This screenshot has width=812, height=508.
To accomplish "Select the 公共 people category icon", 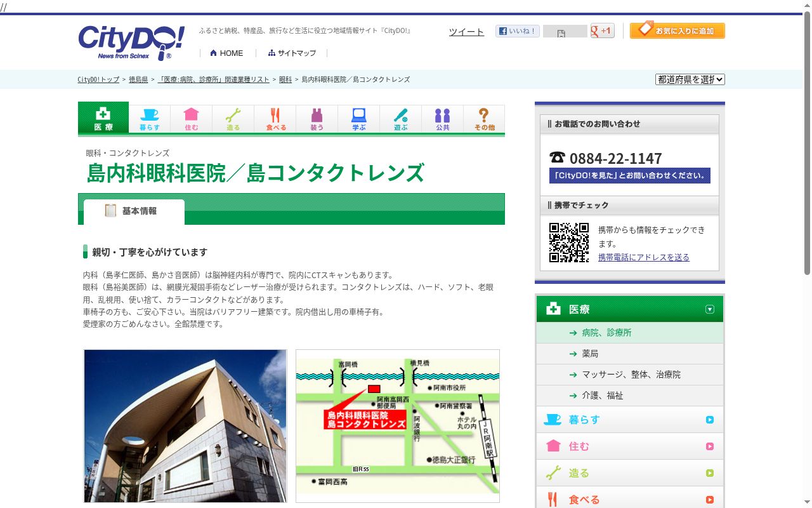I will coord(443,119).
